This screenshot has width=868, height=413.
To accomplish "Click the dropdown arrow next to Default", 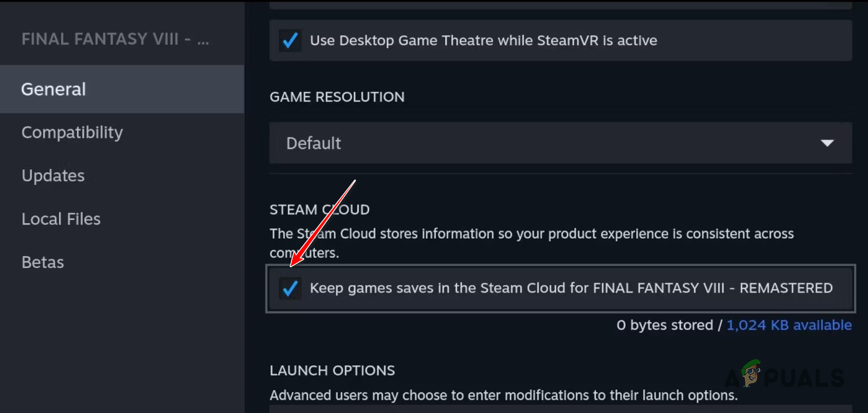I will tap(827, 143).
